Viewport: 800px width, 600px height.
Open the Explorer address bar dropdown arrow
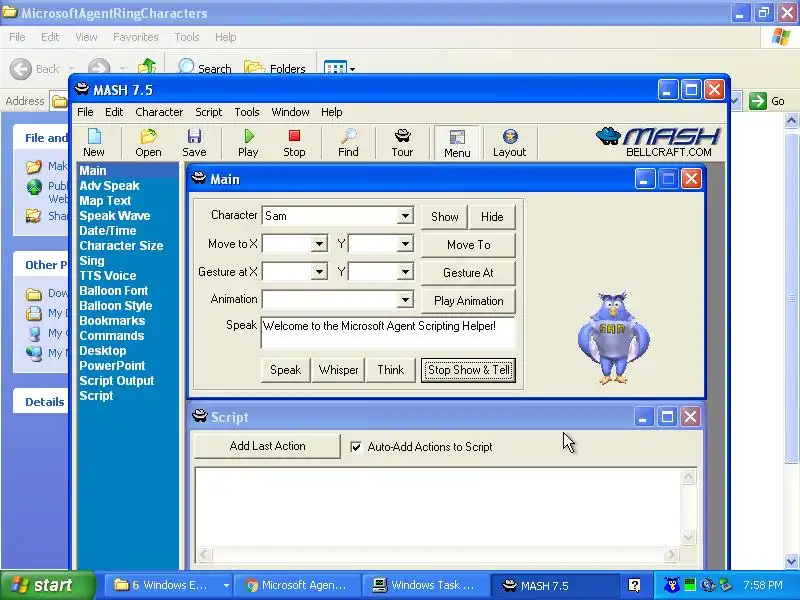pyautogui.click(x=734, y=101)
